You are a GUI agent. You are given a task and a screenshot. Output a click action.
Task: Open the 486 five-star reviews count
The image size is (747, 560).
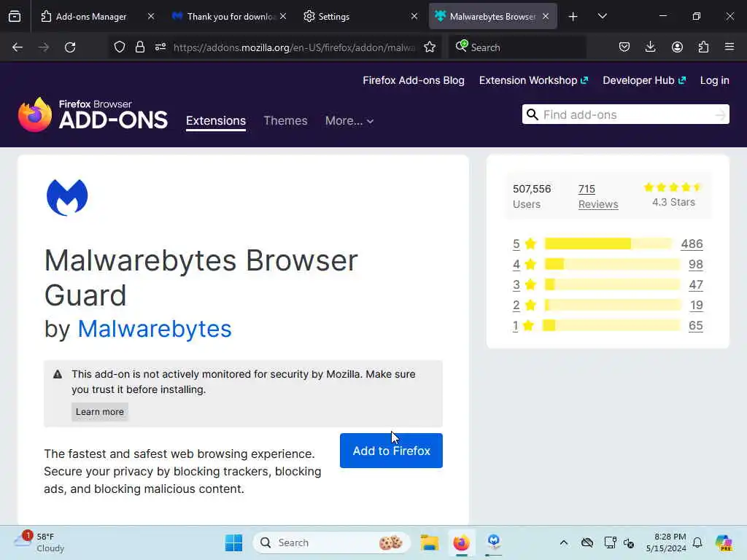(692, 244)
